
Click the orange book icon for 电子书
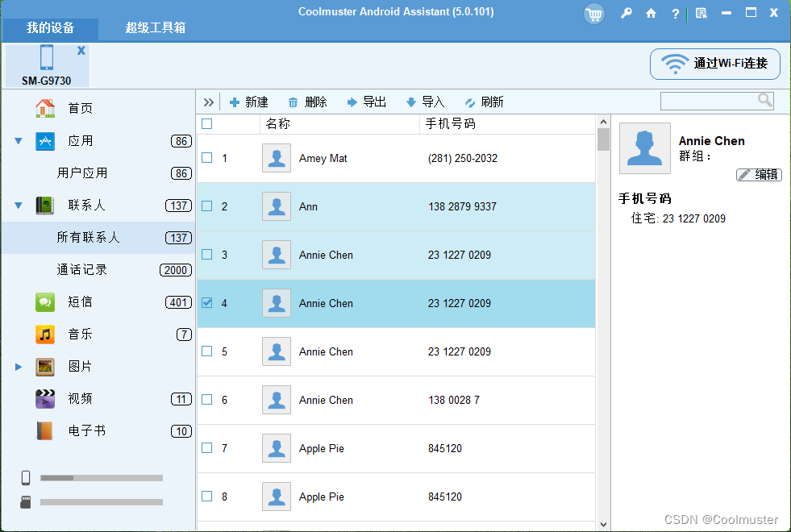pyautogui.click(x=45, y=431)
